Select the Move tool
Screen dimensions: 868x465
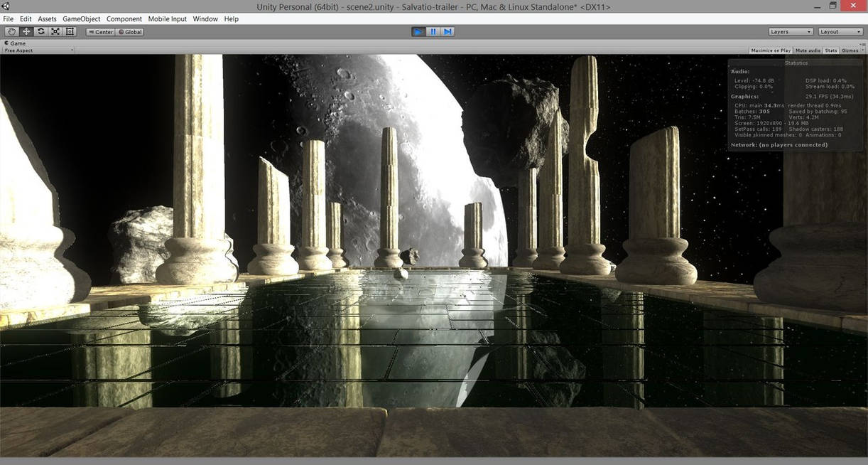pyautogui.click(x=26, y=31)
